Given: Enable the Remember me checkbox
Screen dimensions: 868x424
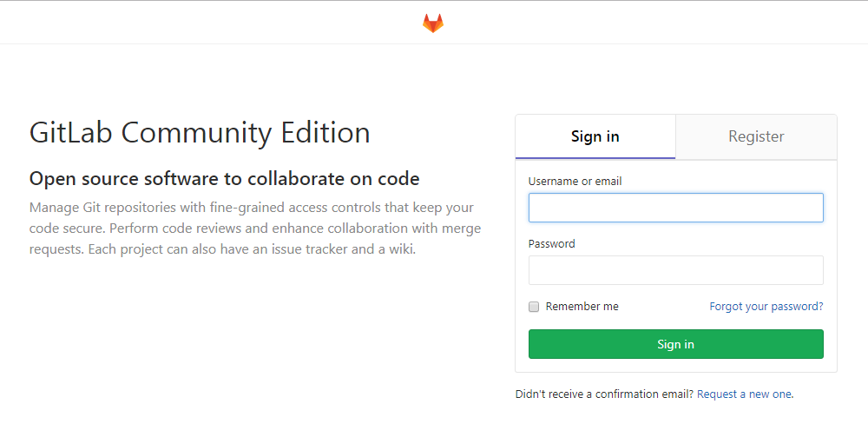Looking at the screenshot, I should click(534, 307).
